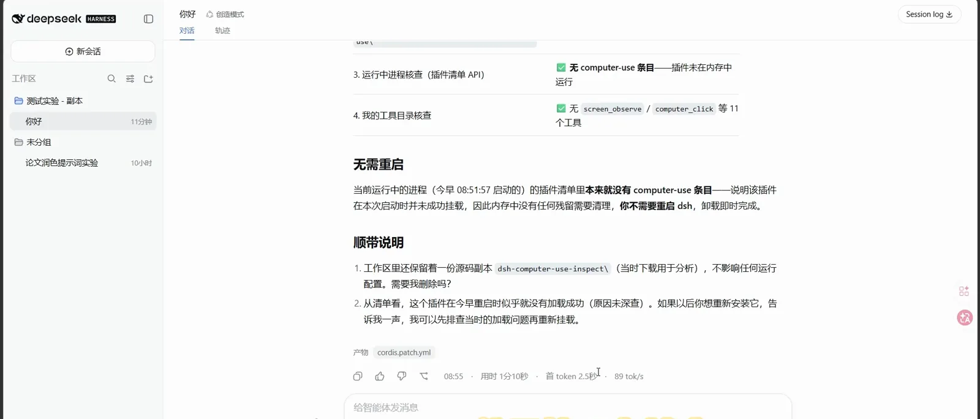
Task: Click the dsh-computer-use-inspect\ code snippet
Action: pos(553,268)
